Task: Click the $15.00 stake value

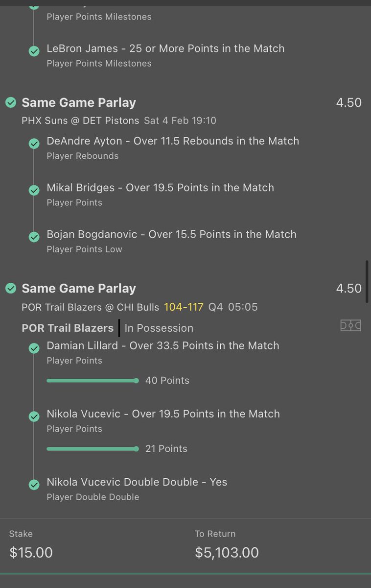Action: 31,552
